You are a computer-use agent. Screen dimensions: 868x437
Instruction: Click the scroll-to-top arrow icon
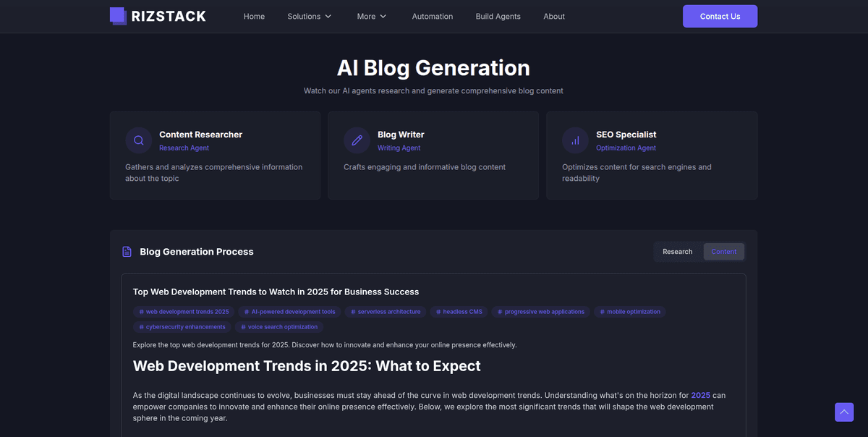843,412
